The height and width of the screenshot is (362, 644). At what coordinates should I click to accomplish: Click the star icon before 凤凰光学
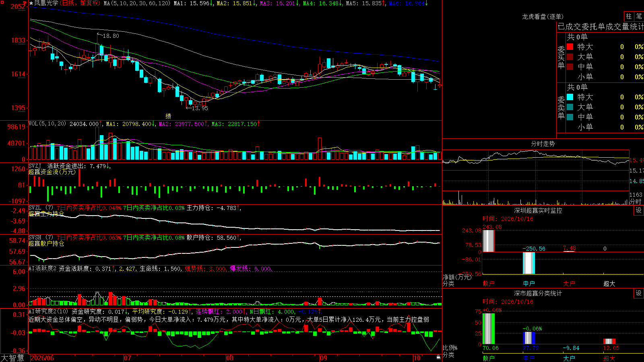pyautogui.click(x=31, y=3)
